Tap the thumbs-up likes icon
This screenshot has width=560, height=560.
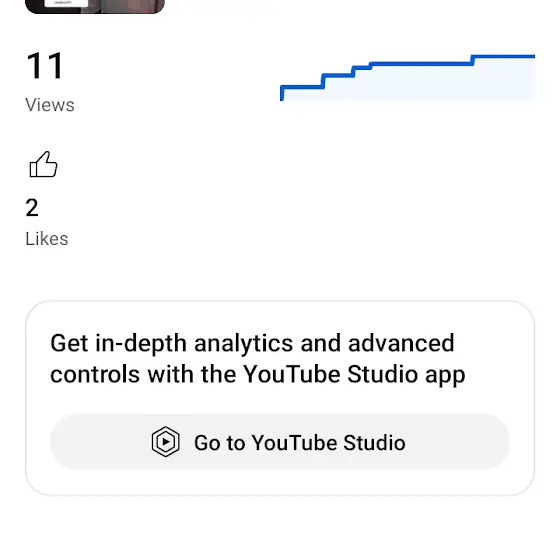43,165
